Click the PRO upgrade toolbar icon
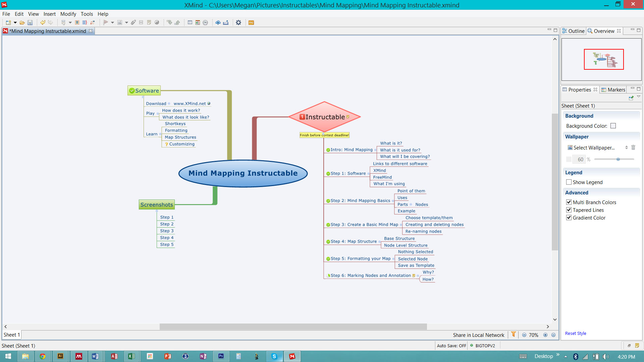This screenshot has height=362, width=644. (x=251, y=22)
